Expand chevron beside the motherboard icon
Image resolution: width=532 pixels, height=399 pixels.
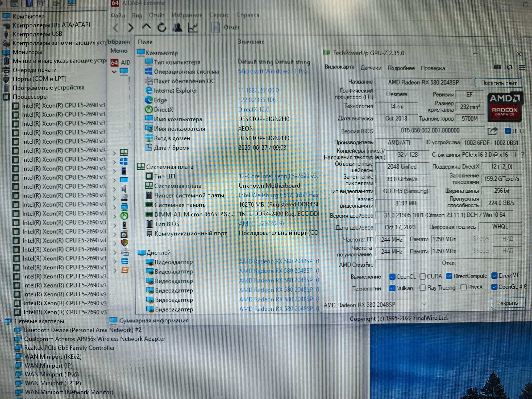[x=114, y=153]
